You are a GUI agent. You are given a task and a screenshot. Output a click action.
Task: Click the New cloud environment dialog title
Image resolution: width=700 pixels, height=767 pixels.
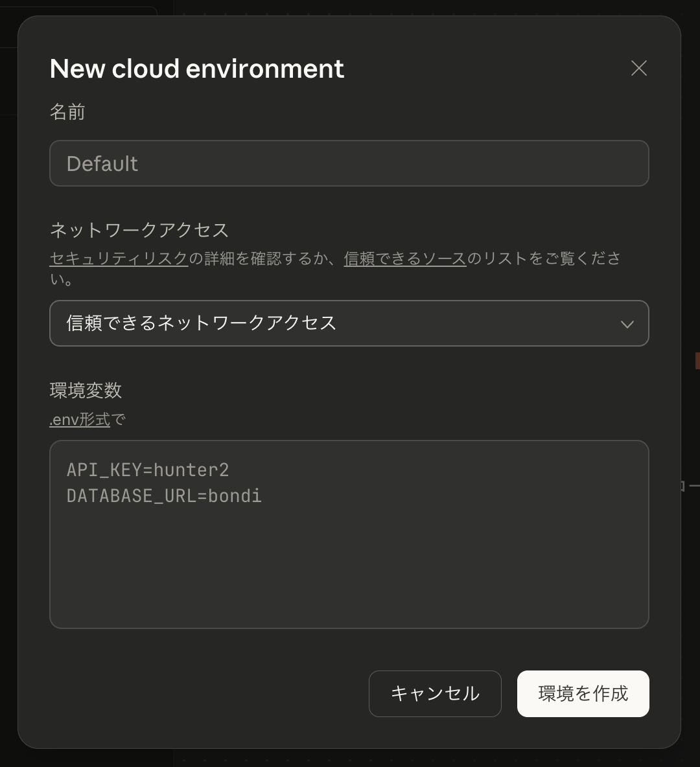tap(196, 69)
